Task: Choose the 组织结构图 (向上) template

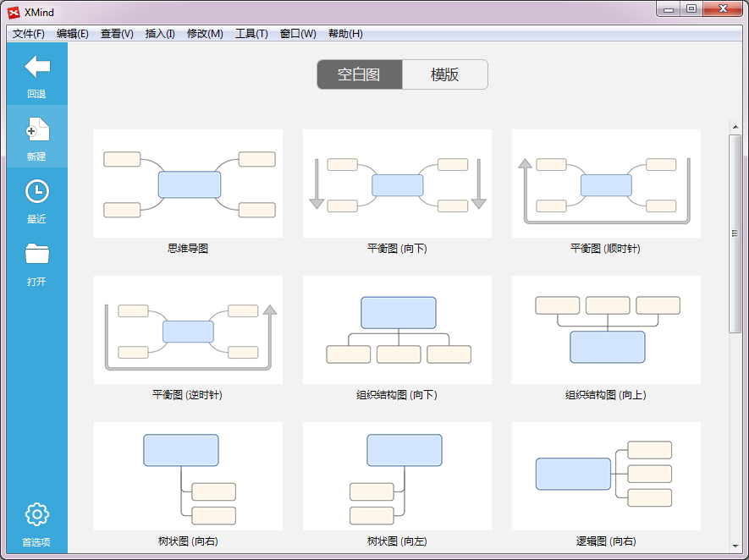Action: pos(606,328)
